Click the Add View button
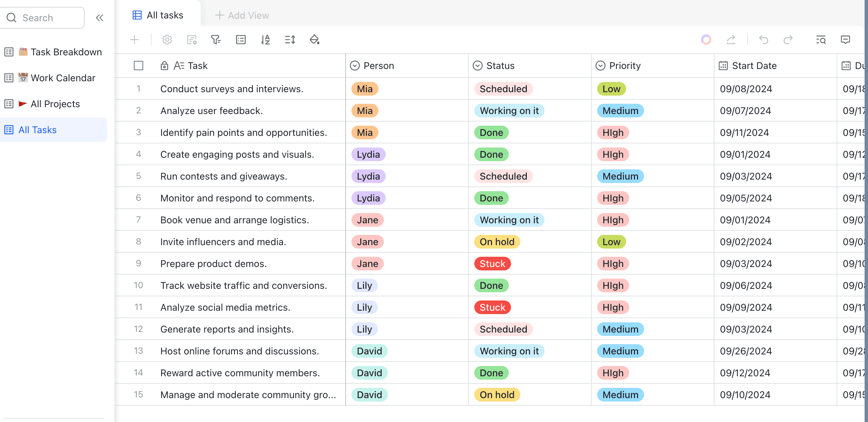 tap(242, 15)
